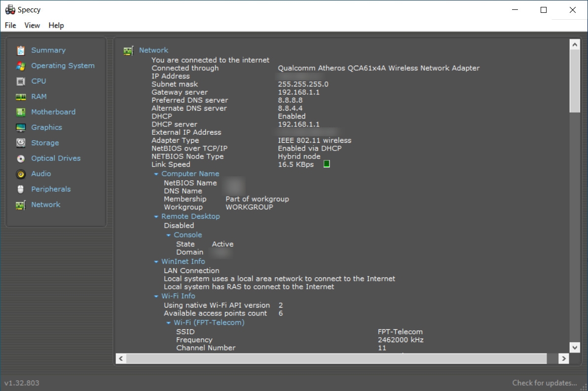
Task: Click the Network heading in main panel
Action: [x=153, y=50]
